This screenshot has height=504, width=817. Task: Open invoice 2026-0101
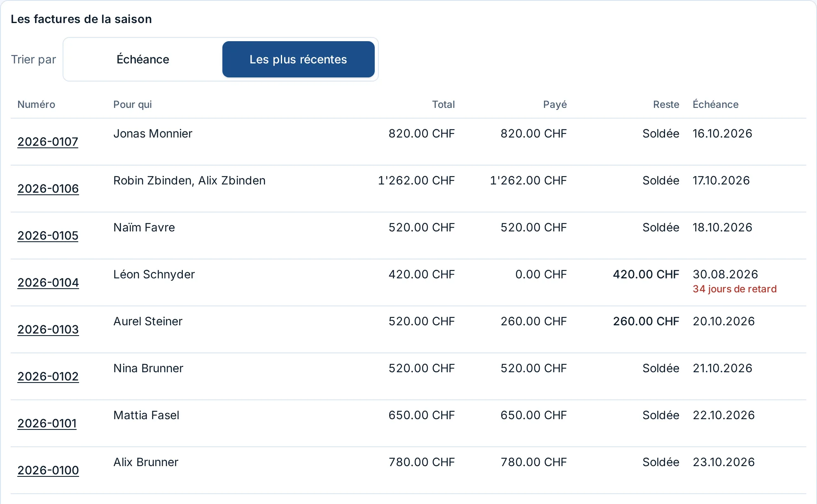(x=47, y=423)
